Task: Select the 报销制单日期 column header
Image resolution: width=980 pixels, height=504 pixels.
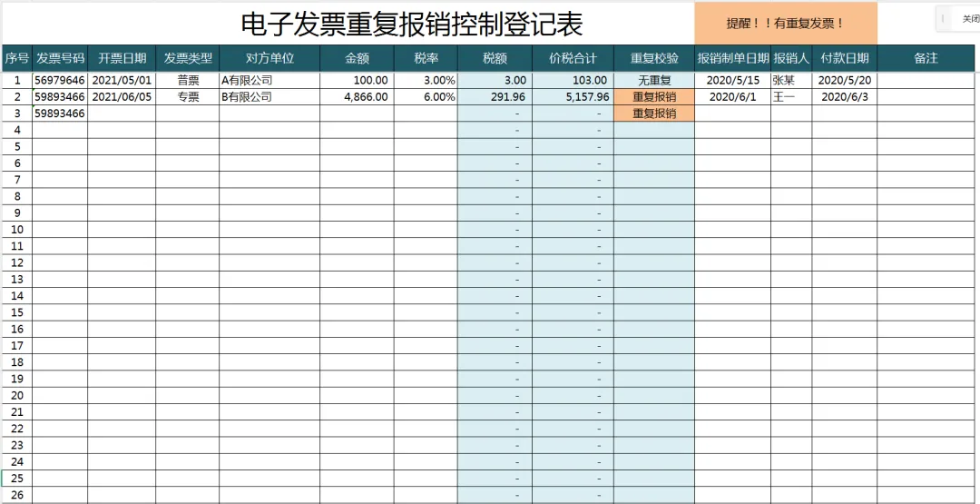Action: pos(732,59)
